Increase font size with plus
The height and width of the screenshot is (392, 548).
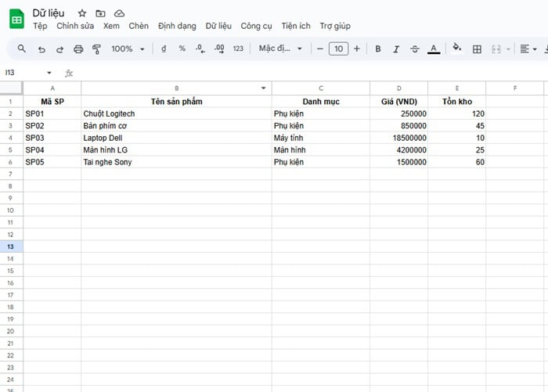pyautogui.click(x=357, y=49)
